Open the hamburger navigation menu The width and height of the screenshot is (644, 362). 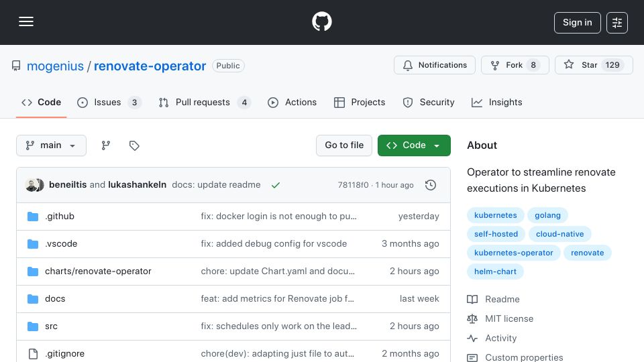point(26,21)
